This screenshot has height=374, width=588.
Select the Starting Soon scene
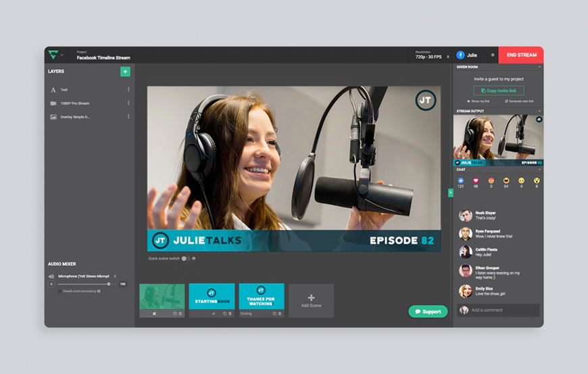pyautogui.click(x=212, y=296)
